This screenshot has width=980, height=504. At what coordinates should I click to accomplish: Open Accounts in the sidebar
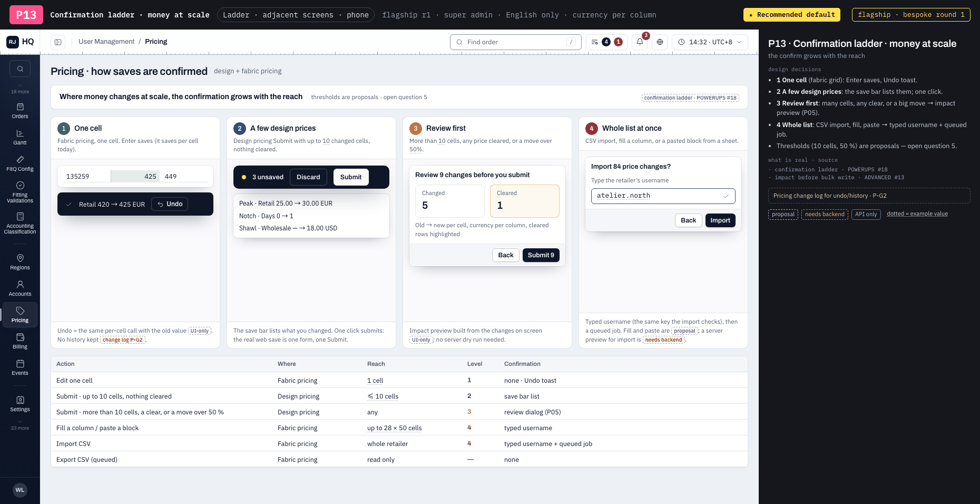coord(20,288)
